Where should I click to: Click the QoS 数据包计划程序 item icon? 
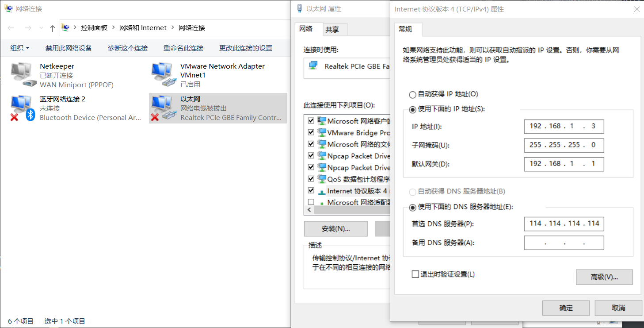click(322, 179)
